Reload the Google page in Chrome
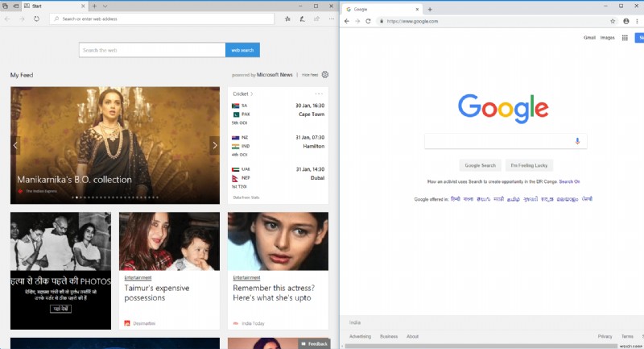 pos(368,22)
